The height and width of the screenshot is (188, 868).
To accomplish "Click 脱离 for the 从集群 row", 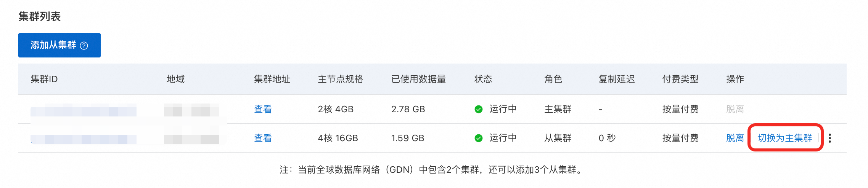I will 735,138.
